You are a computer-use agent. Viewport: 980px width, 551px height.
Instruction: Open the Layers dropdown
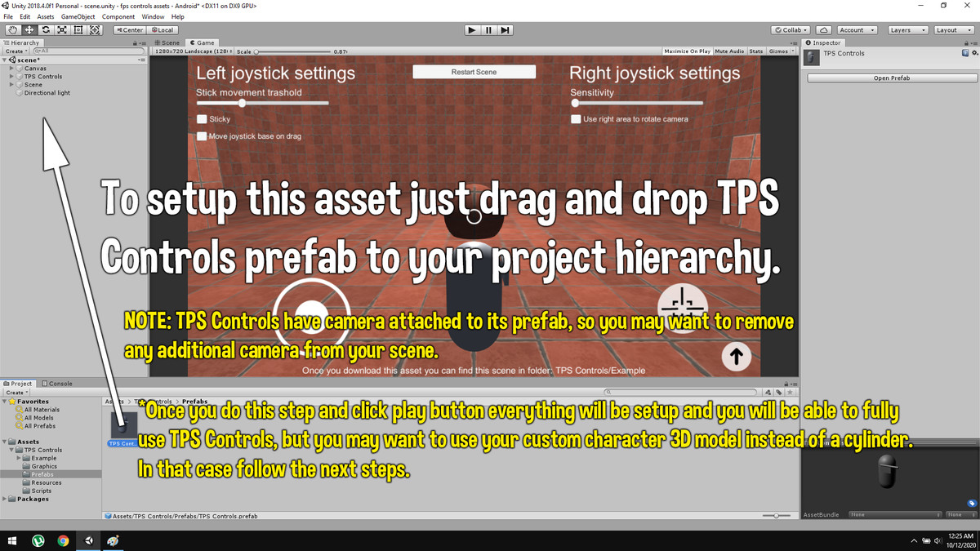point(907,30)
